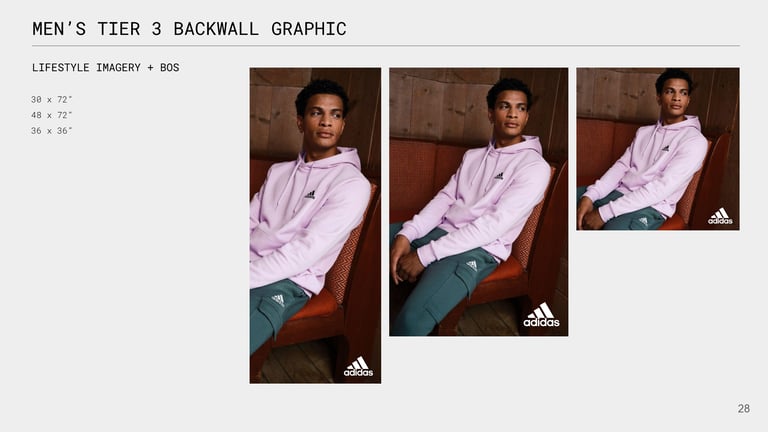Click the white adidas logo in the square image
The image size is (768, 432).
pos(720,216)
